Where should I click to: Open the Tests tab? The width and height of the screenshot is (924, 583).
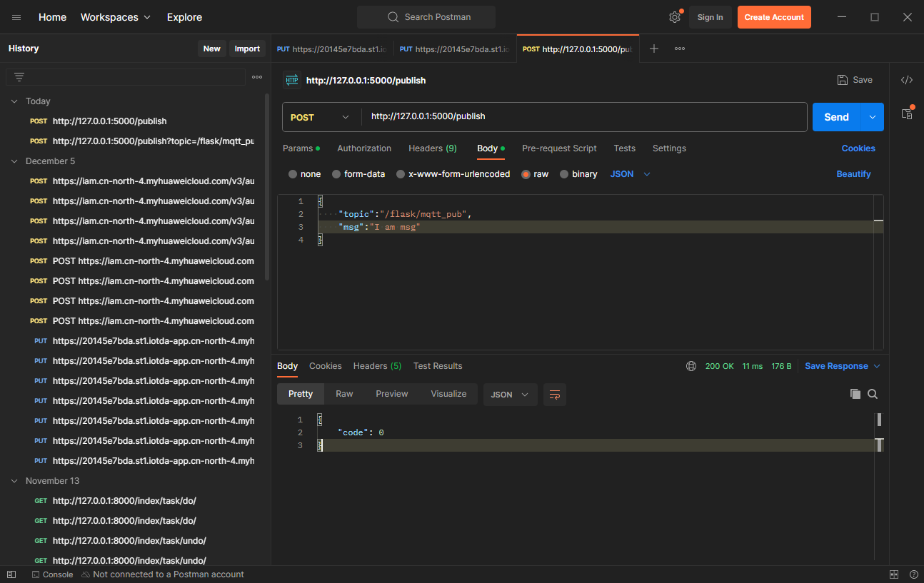624,148
